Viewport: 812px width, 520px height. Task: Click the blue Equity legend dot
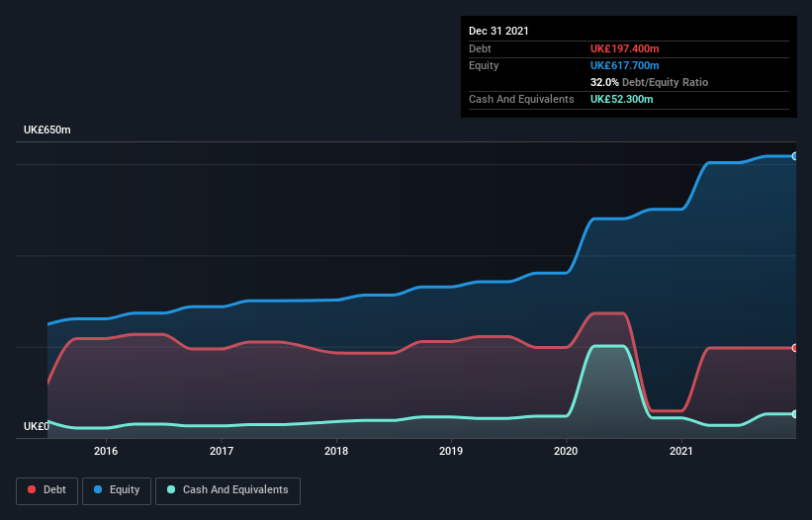(98, 489)
